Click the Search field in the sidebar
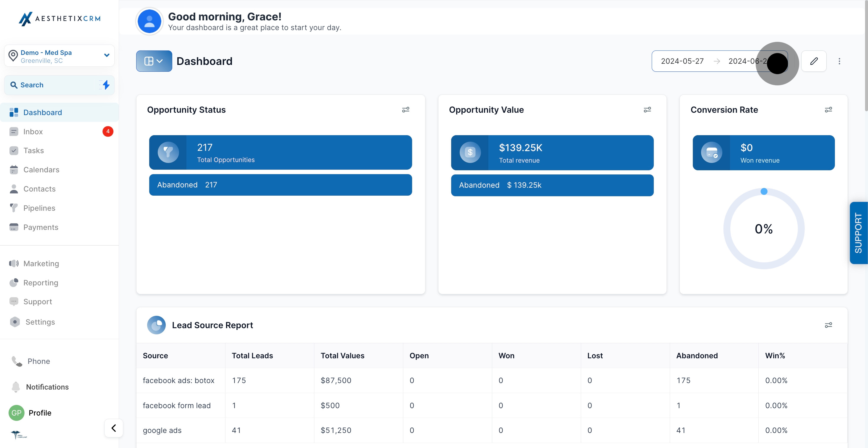Viewport: 868px width, 448px height. coord(51,85)
